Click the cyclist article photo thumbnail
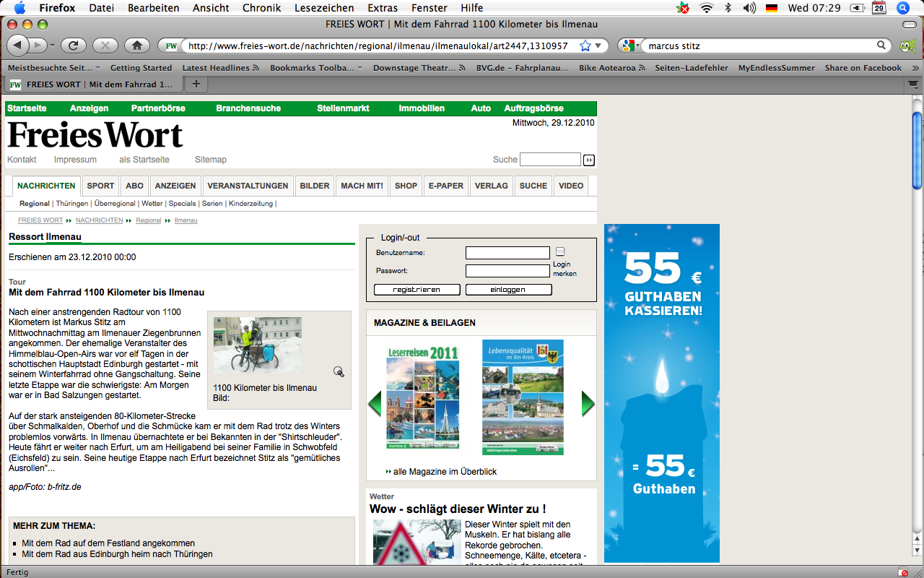Image resolution: width=924 pixels, height=578 pixels. [258, 345]
